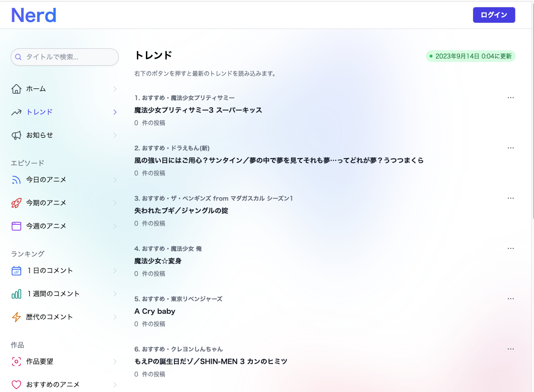Open 失われたブギ/ジャングルの掟 episode

tap(181, 210)
